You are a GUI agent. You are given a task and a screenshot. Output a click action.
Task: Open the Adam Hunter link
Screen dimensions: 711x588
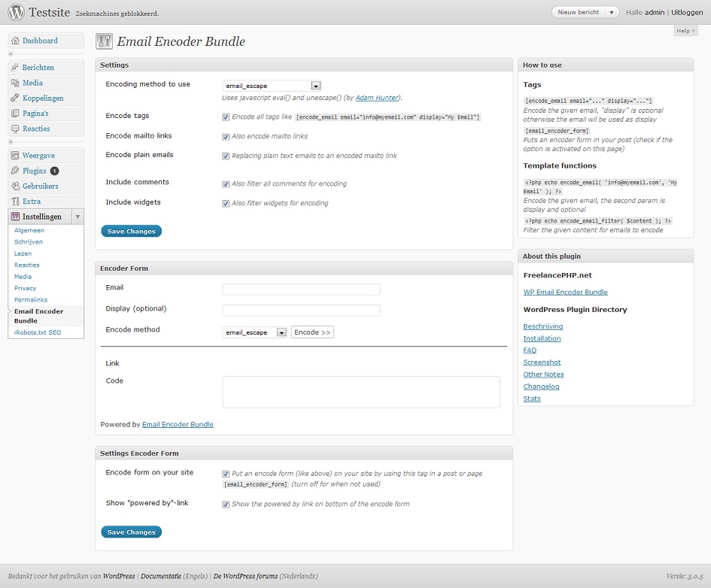(377, 98)
